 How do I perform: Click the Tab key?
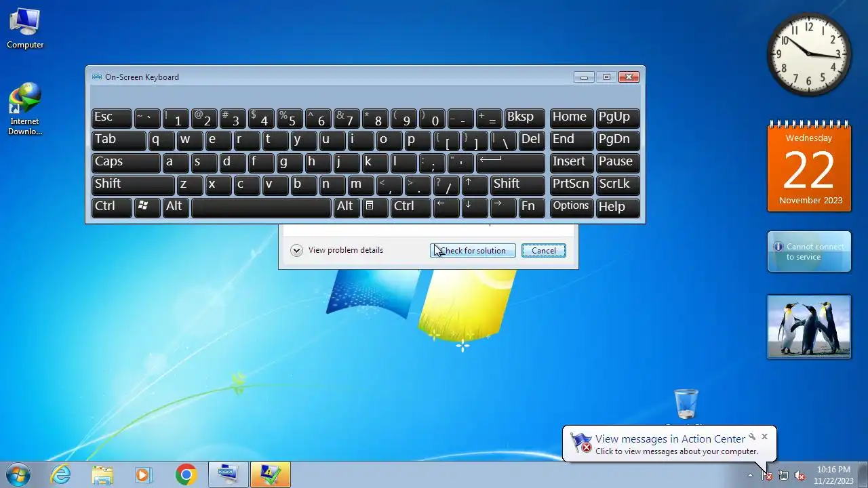pos(119,140)
